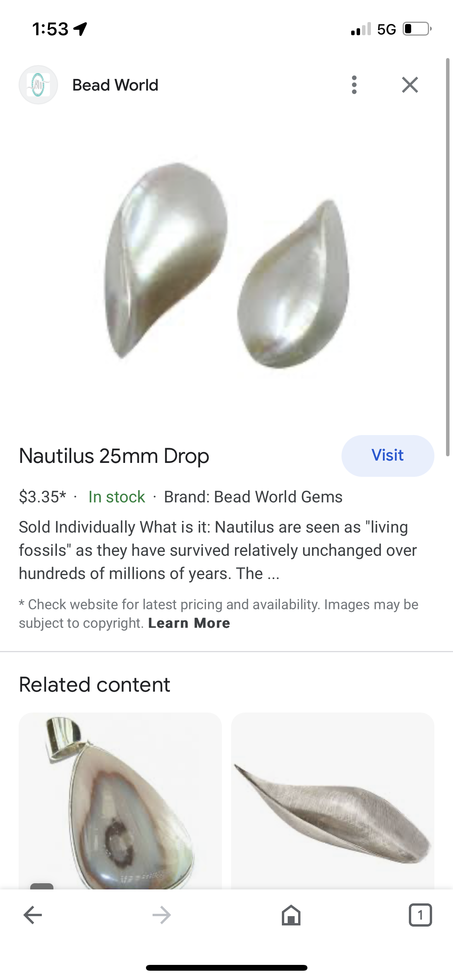
Task: Tap the battery indicator icon
Action: 417,29
